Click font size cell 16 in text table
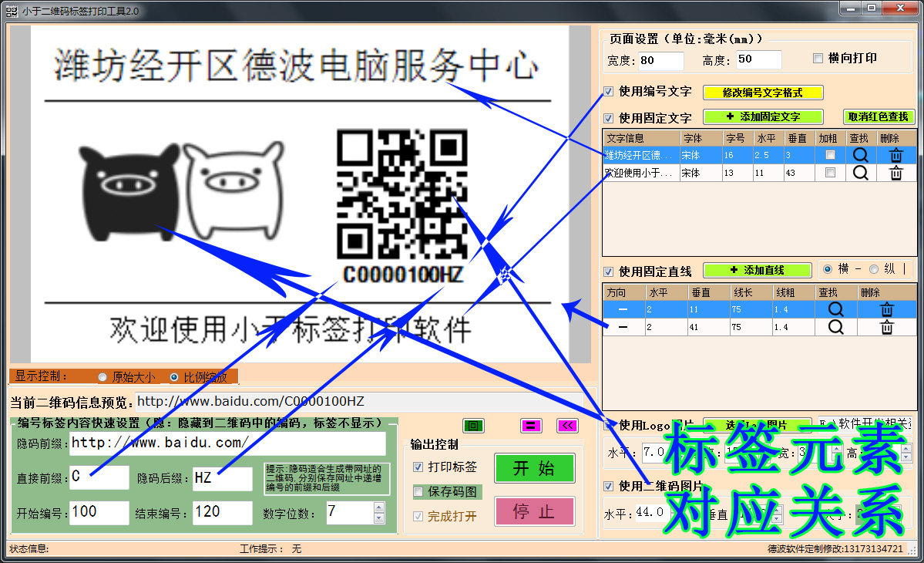924x563 pixels. [738, 155]
